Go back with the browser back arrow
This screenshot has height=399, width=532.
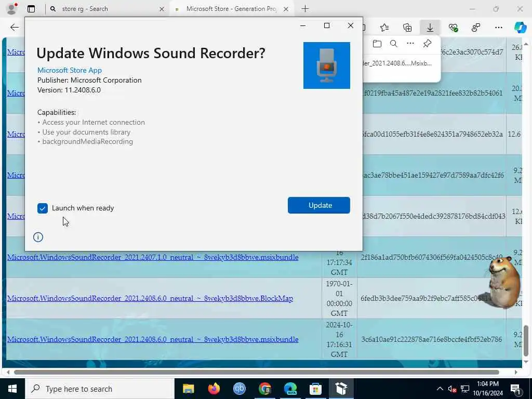[x=14, y=28]
